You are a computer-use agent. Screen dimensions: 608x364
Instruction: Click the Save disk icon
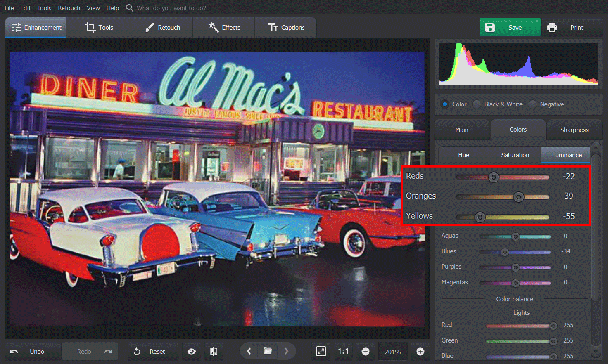490,28
